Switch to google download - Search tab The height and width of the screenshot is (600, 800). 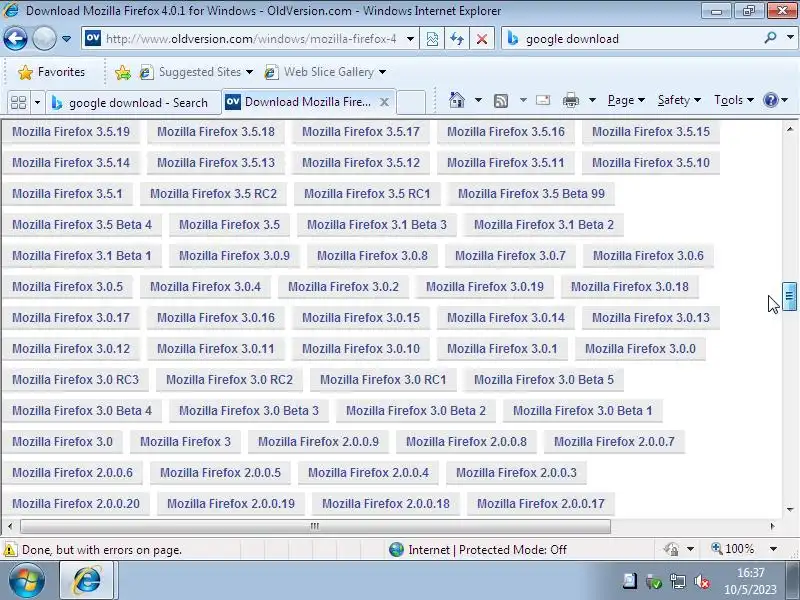(133, 103)
